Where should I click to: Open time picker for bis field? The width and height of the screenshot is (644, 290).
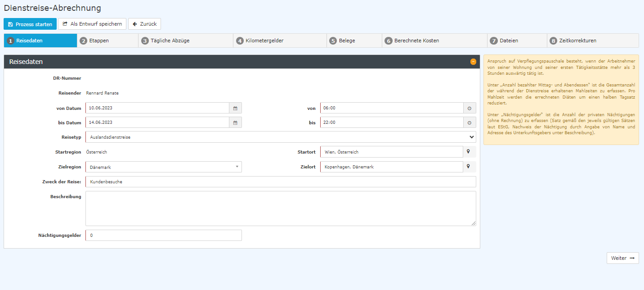click(x=470, y=122)
